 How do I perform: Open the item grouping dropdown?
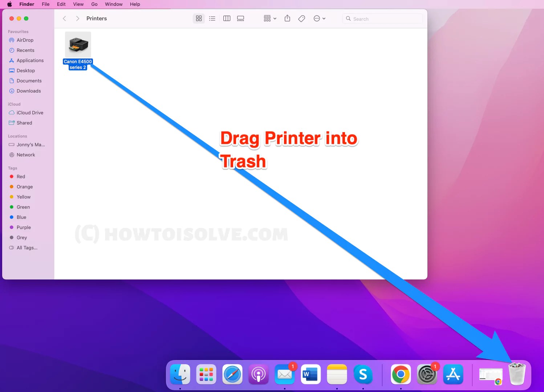coord(269,18)
